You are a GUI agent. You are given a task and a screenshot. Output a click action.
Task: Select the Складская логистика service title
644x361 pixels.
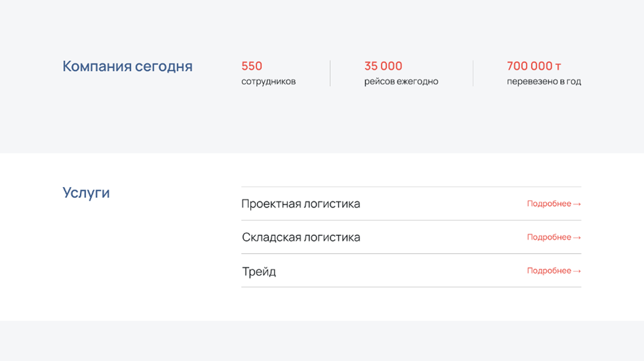click(x=301, y=237)
